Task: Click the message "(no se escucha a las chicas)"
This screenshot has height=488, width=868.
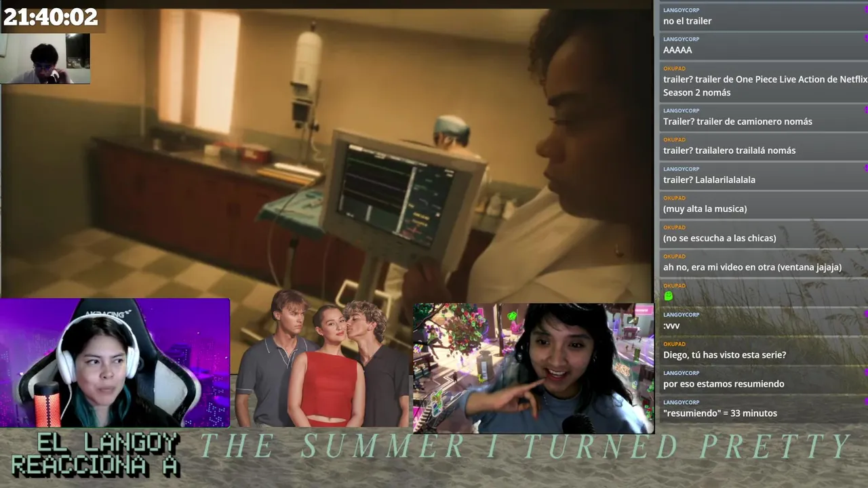Action: coord(762,234)
